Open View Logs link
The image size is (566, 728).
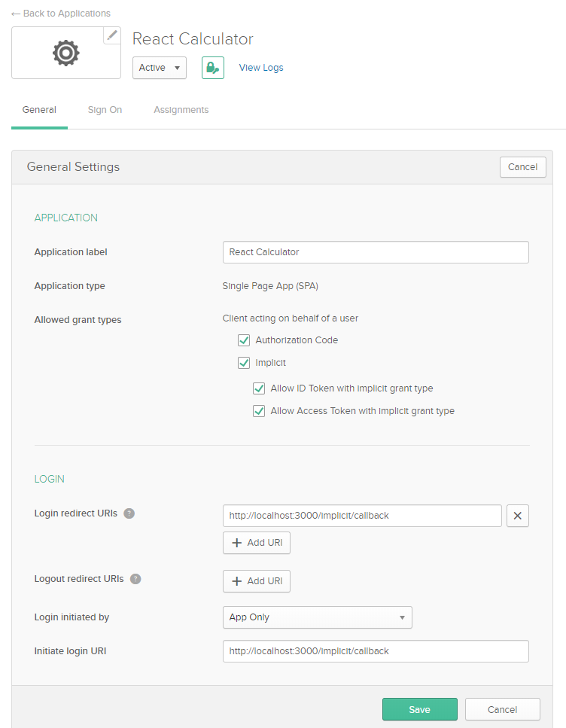click(261, 68)
